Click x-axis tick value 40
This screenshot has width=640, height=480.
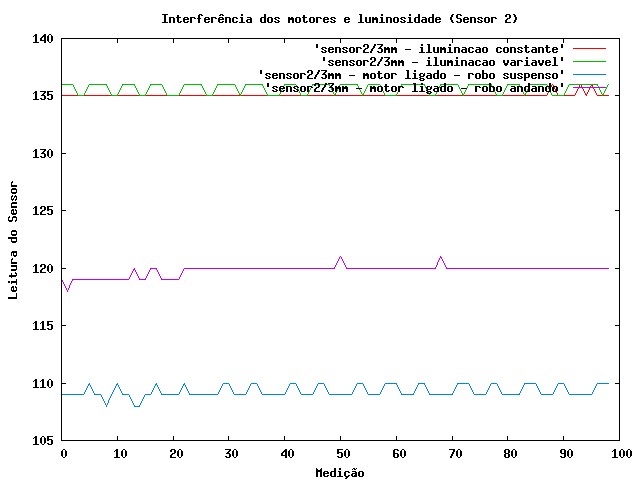click(287, 454)
